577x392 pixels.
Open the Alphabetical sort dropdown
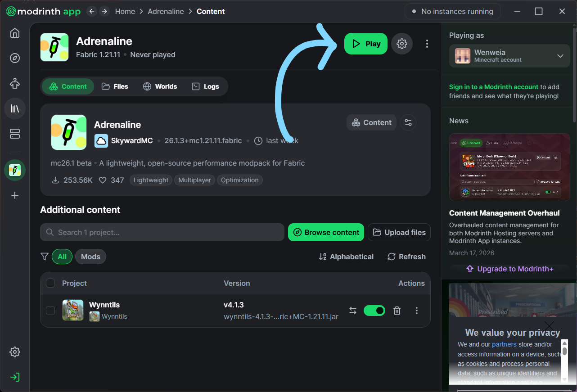[x=346, y=257]
